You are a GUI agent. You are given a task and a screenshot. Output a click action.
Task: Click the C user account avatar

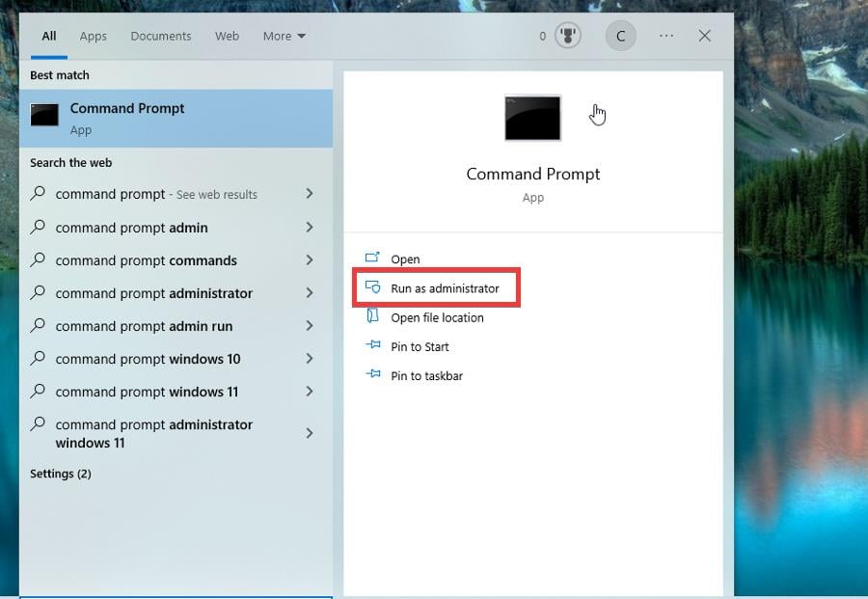(x=620, y=36)
